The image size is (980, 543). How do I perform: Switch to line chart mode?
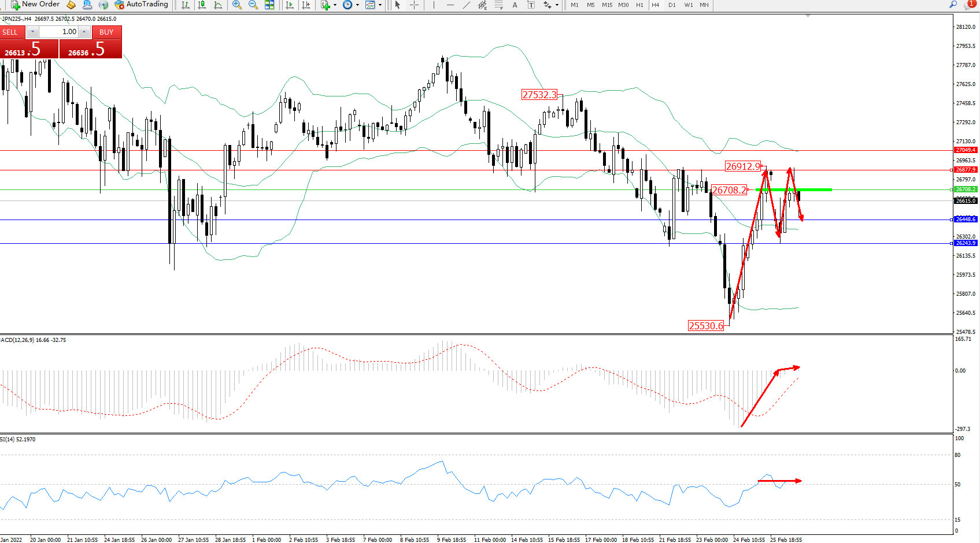[x=218, y=5]
